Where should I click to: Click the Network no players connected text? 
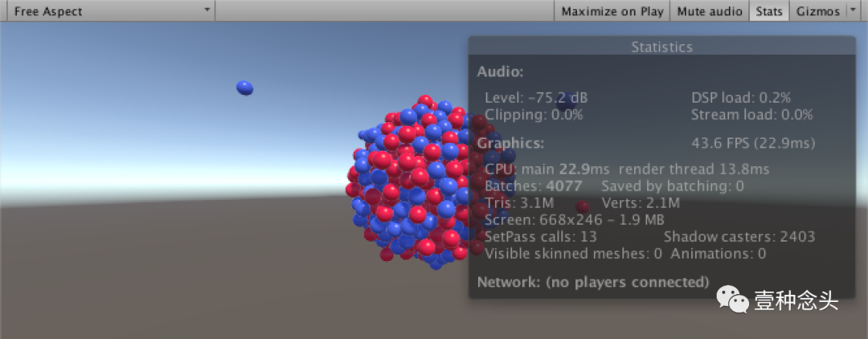click(x=593, y=283)
